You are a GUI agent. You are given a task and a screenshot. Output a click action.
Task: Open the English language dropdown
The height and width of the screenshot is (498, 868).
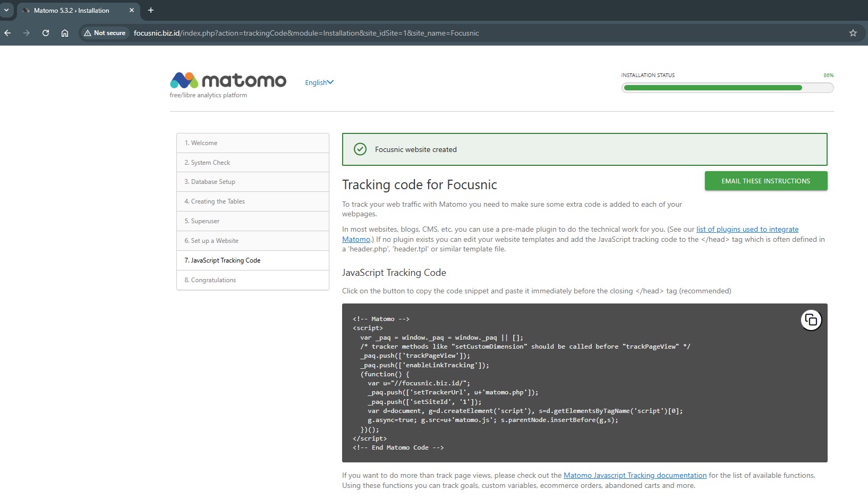pos(319,82)
